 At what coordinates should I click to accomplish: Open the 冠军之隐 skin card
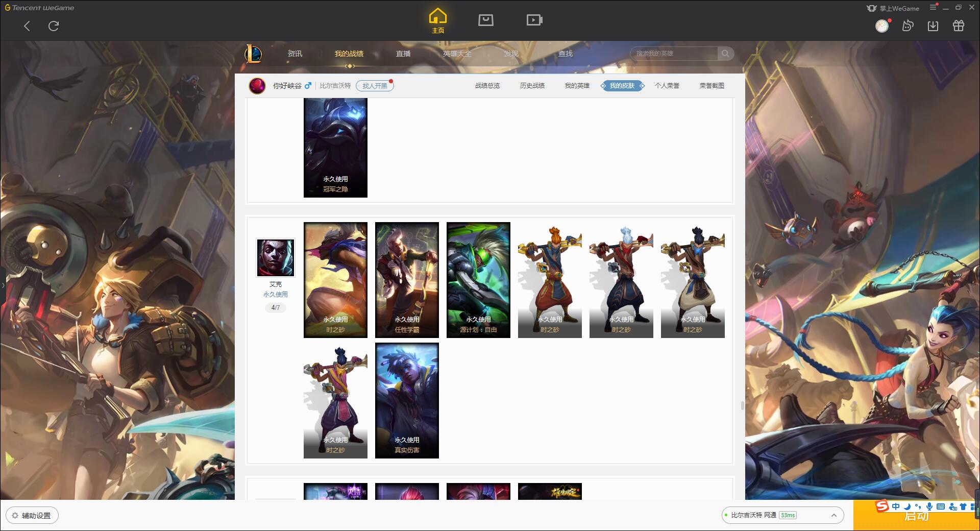pyautogui.click(x=335, y=148)
